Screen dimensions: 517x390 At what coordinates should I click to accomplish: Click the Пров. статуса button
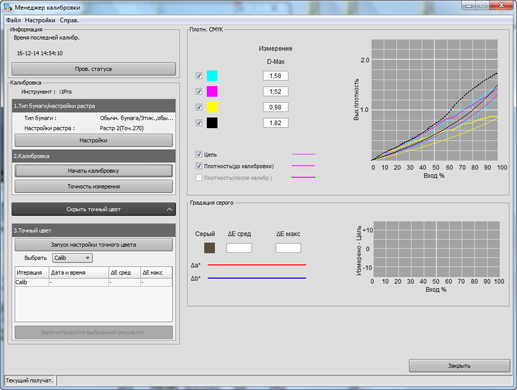tap(94, 69)
